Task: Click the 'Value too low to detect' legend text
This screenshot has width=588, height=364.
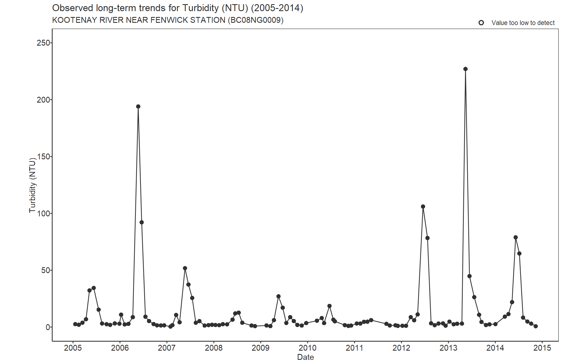Action: (x=523, y=23)
